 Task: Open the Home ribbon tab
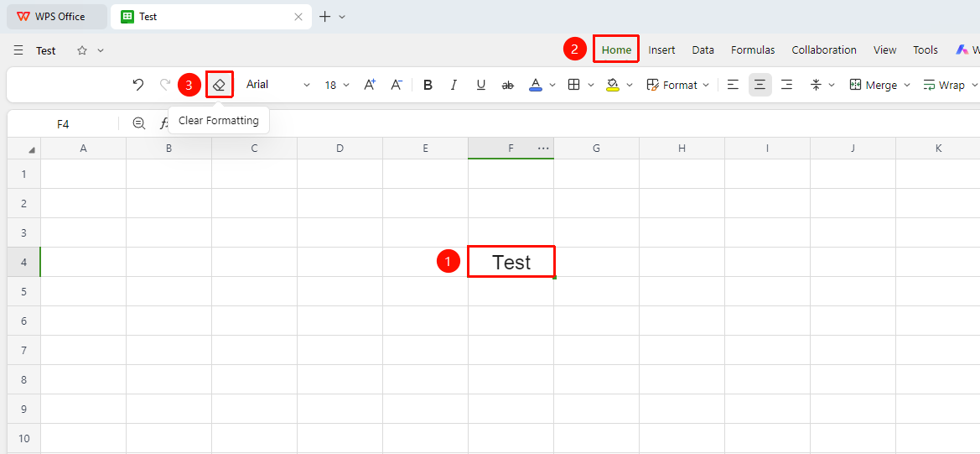click(616, 50)
